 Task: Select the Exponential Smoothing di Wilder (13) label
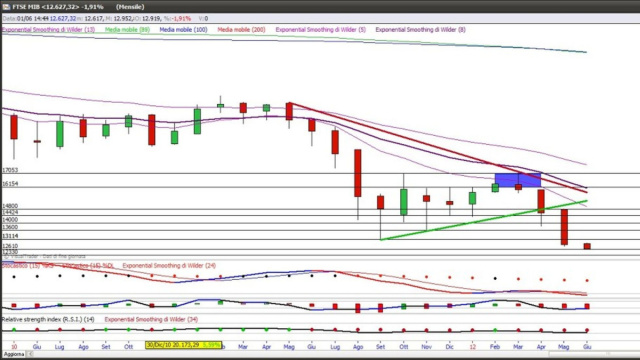point(48,29)
